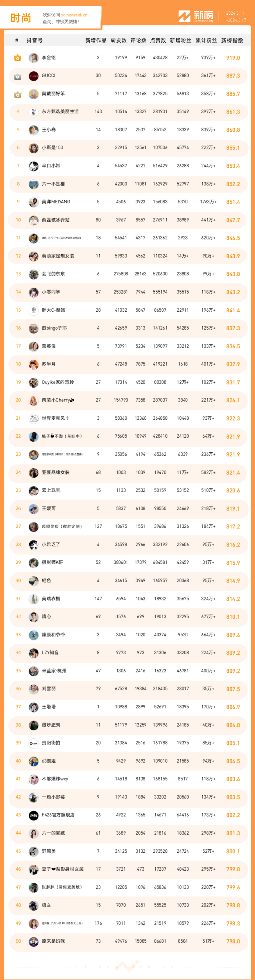Viewport: 255px width, 980px height.
Task: Click the 919.0 index score
Action: (x=233, y=58)
